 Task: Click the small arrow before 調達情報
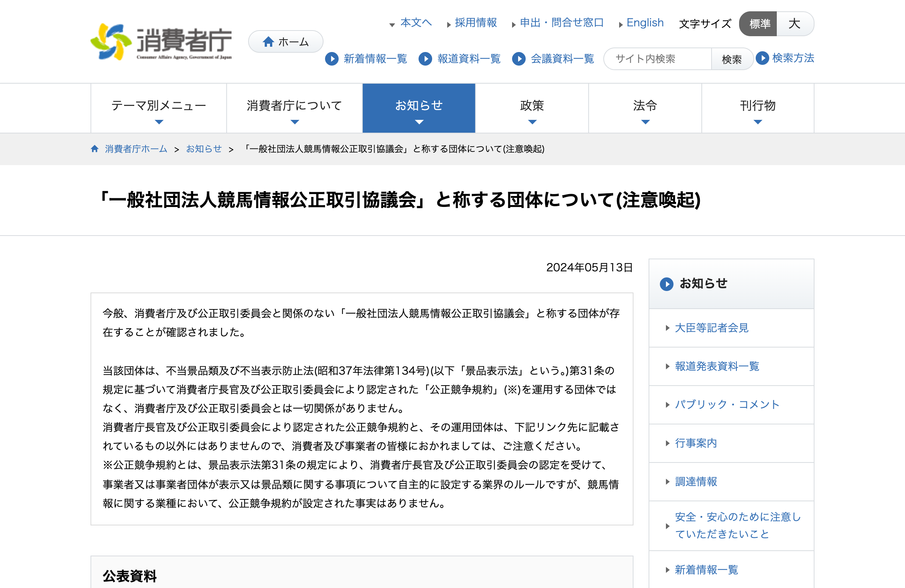pyautogui.click(x=667, y=482)
